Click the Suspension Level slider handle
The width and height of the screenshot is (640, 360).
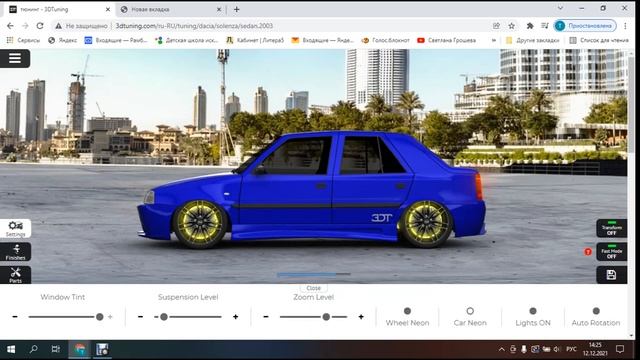click(164, 317)
